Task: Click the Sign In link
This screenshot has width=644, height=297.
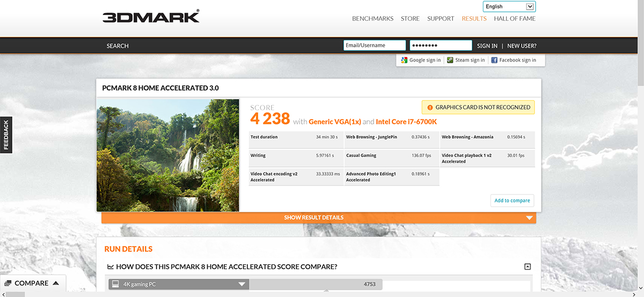Action: pyautogui.click(x=487, y=46)
